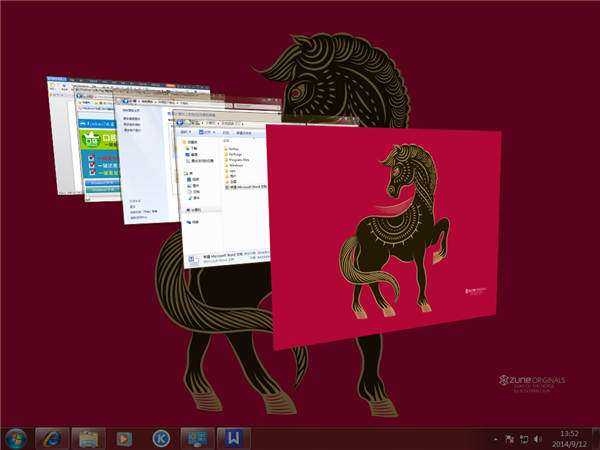Click the Flip 3D window switcher taskbar icon
This screenshot has width=600, height=450.
coord(195,437)
